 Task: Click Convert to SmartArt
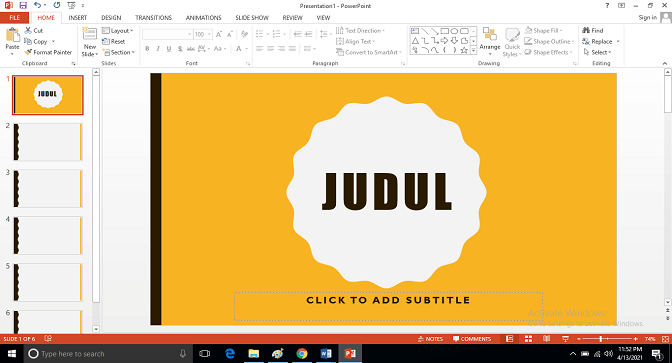369,52
